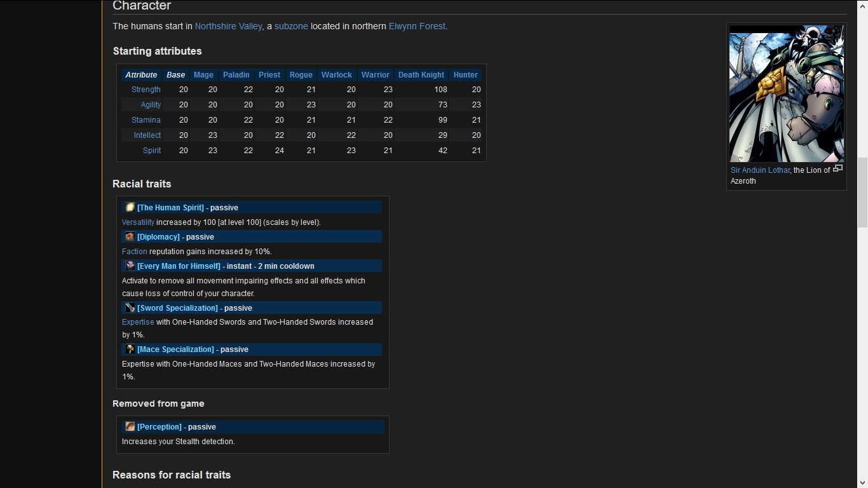Click the Sword Specialization icon
This screenshot has height=488, width=868.
130,308
